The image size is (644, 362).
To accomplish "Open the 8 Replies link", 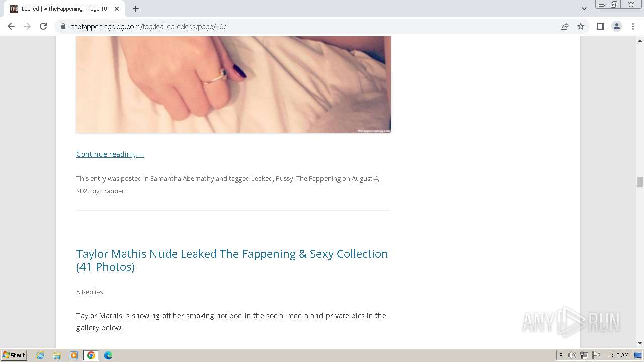I will [x=90, y=292].
